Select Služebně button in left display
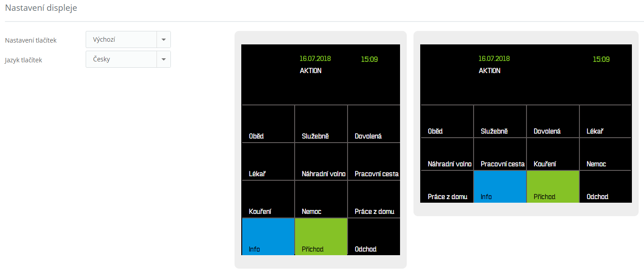The width and height of the screenshot is (644, 274). (x=321, y=124)
